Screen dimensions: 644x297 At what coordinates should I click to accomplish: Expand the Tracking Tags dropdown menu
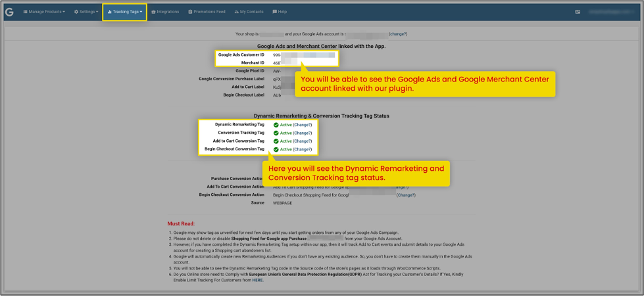coord(125,12)
